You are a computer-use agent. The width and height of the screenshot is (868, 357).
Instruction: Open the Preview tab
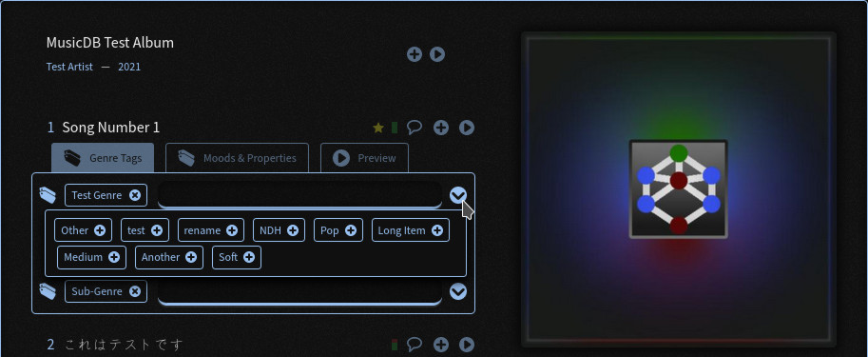point(364,158)
